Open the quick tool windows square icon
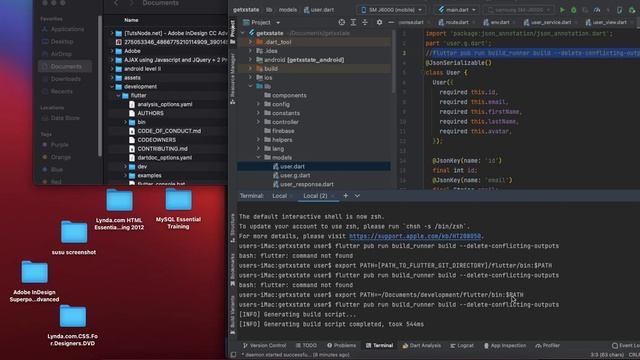640x360 pixels. 233,355
